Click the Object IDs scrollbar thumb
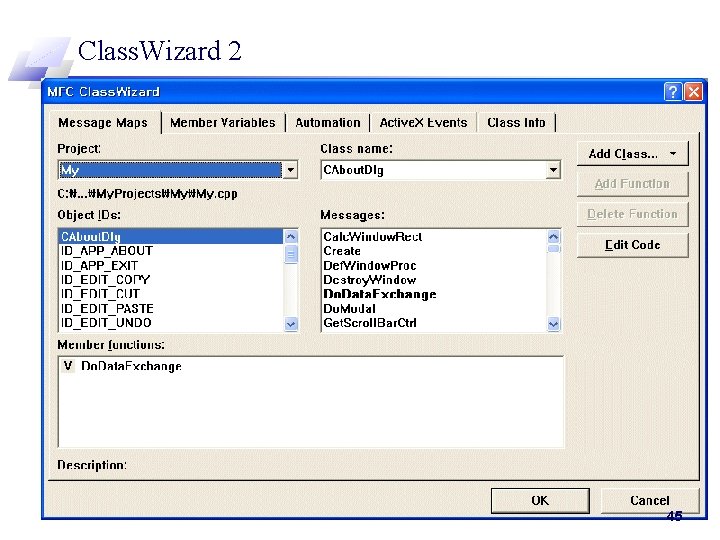The width and height of the screenshot is (720, 540). click(291, 254)
